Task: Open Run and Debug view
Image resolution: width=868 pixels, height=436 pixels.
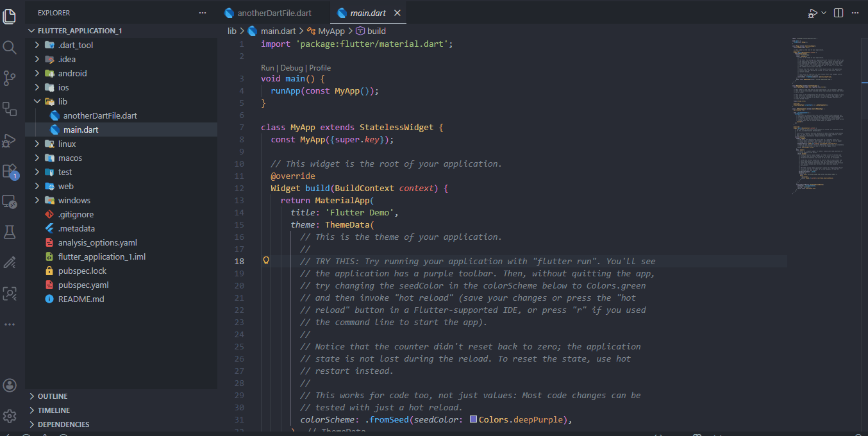Action: coord(10,140)
